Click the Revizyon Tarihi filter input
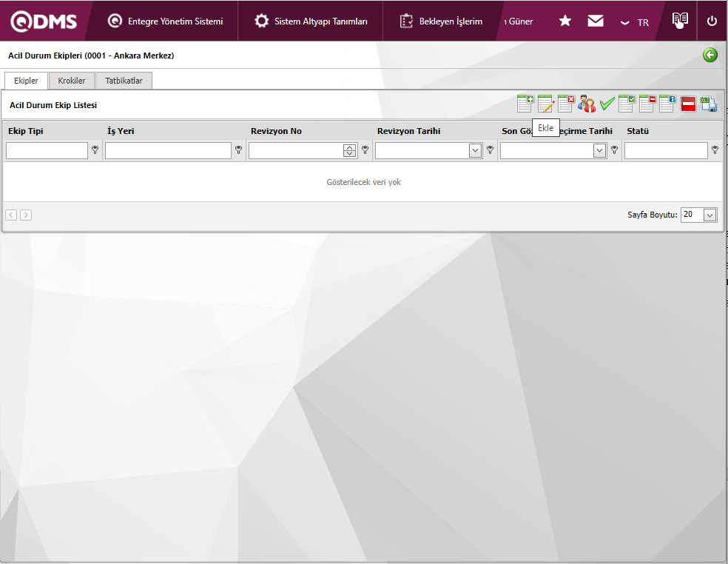Screen dimensions: 728x564 [422, 150]
